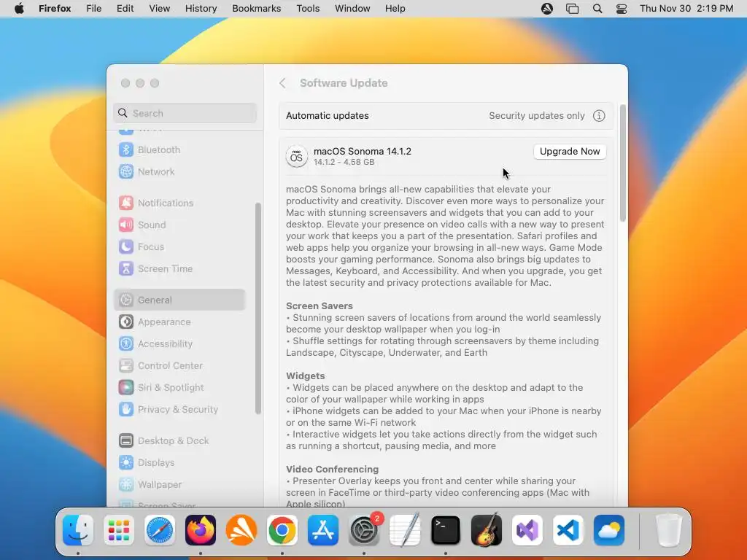Switch to Firefox in the Dock
The height and width of the screenshot is (560, 747).
(x=201, y=530)
